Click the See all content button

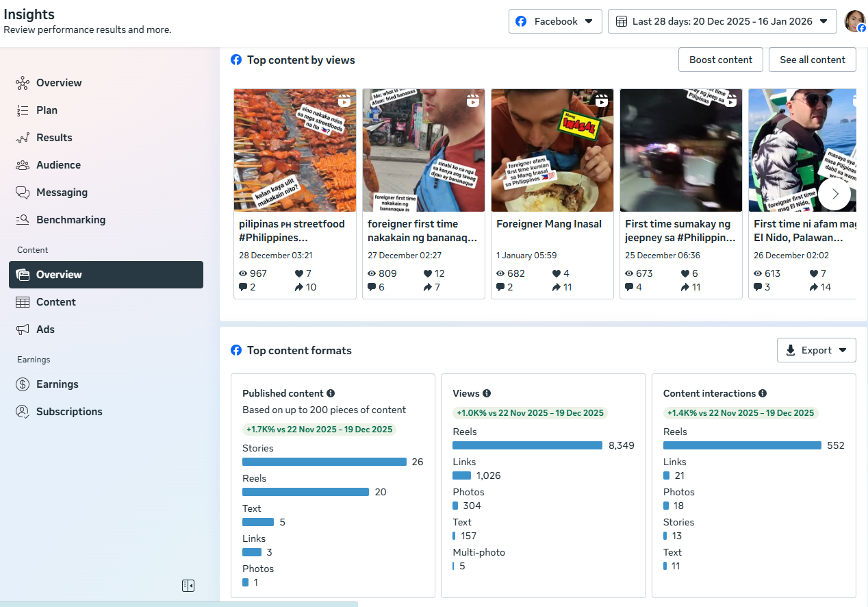coord(813,60)
